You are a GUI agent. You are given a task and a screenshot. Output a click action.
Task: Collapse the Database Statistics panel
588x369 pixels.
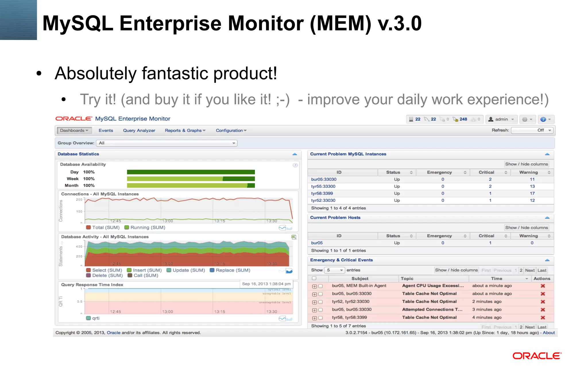pyautogui.click(x=295, y=154)
